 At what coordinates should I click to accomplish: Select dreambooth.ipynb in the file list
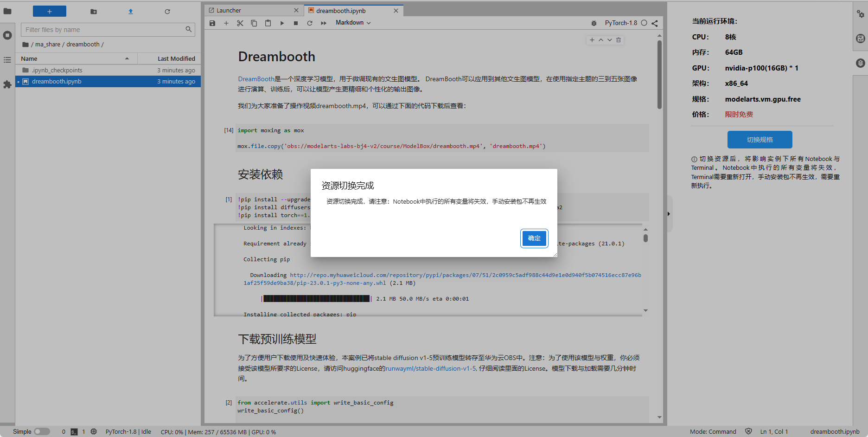coord(108,81)
